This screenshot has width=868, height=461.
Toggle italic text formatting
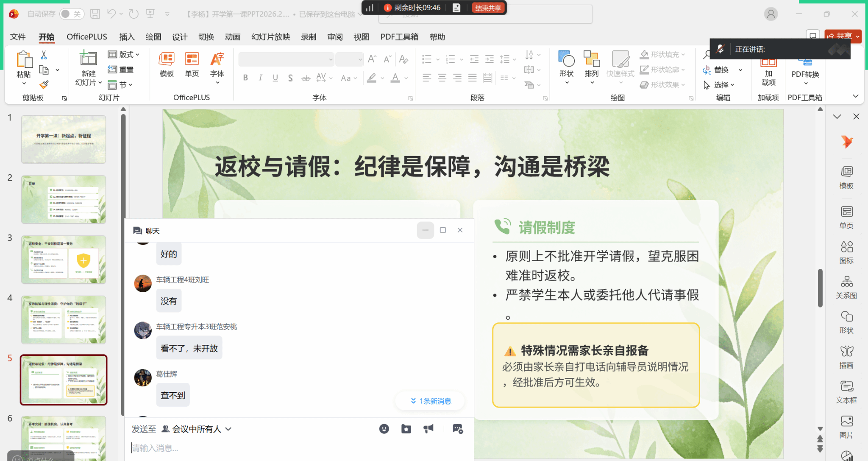pos(260,78)
